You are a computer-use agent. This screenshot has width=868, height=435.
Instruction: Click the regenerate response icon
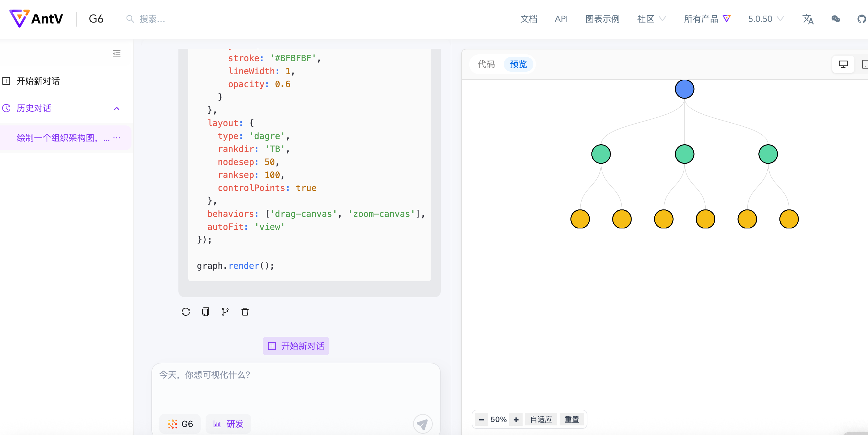pos(186,312)
